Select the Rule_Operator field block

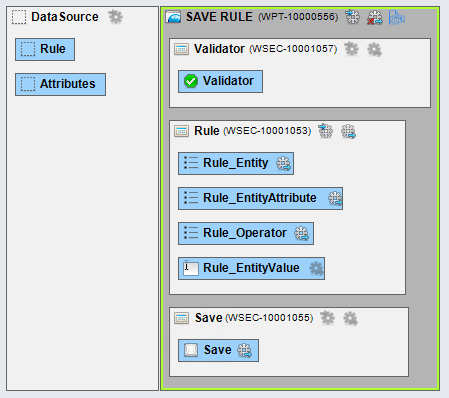pos(246,233)
